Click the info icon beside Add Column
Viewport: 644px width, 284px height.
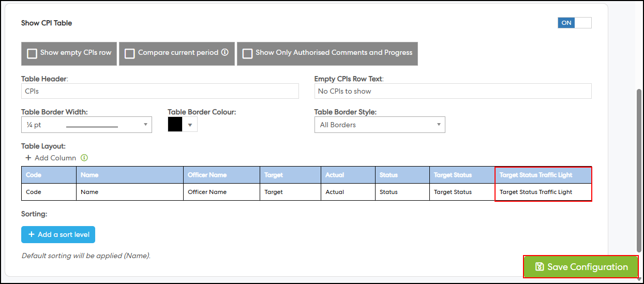click(84, 158)
